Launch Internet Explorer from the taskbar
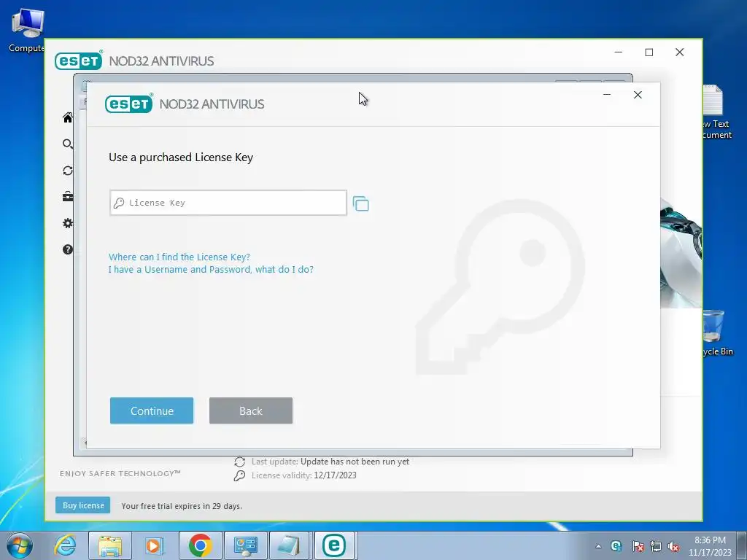747x560 pixels. point(65,545)
